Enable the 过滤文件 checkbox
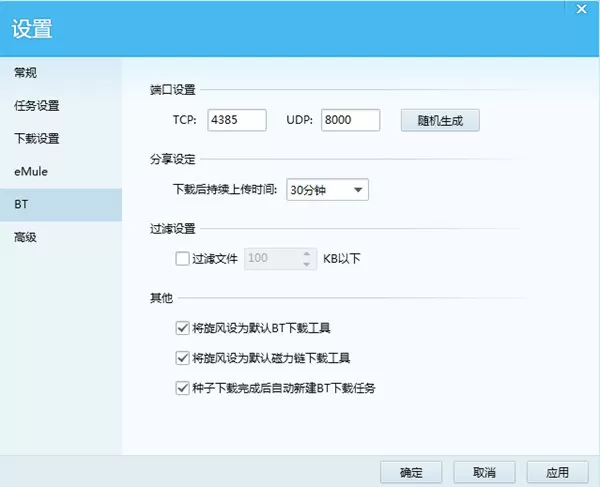 pyautogui.click(x=182, y=259)
